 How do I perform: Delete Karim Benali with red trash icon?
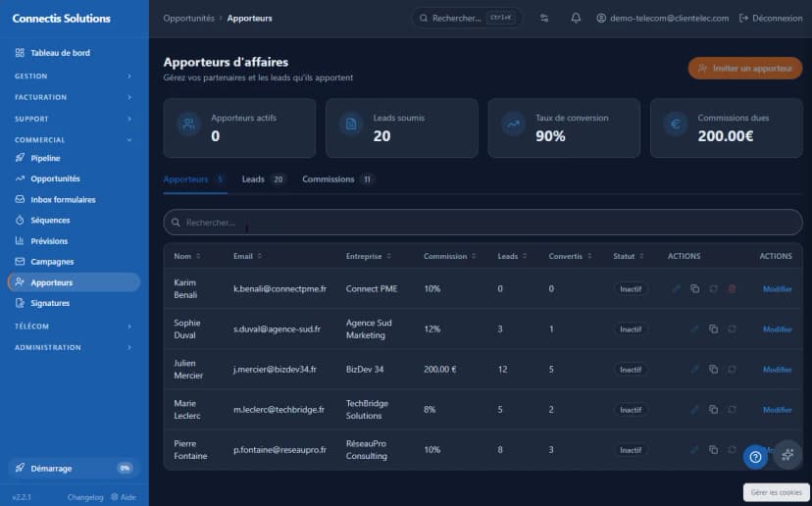(732, 289)
